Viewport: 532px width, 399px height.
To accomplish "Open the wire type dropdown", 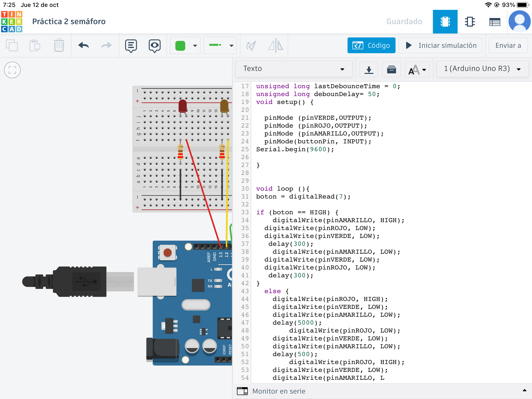I will (x=220, y=46).
